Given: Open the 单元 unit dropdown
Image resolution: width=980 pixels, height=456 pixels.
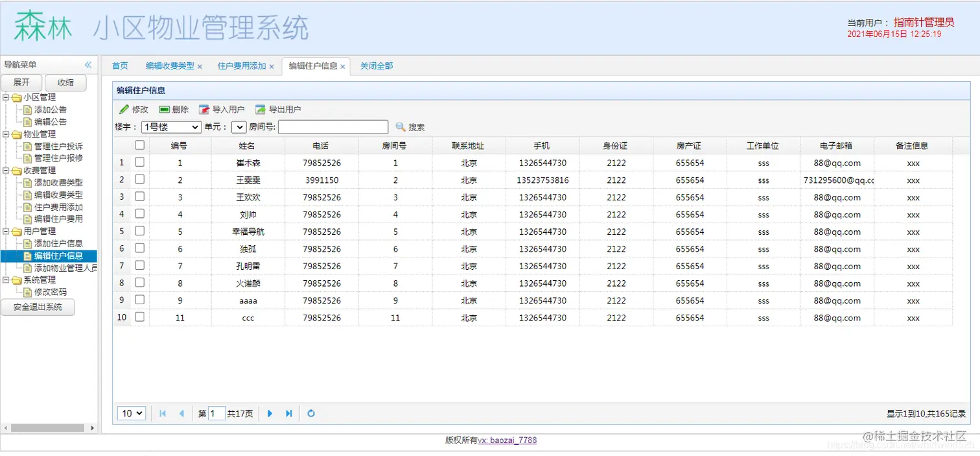Looking at the screenshot, I should pyautogui.click(x=239, y=127).
